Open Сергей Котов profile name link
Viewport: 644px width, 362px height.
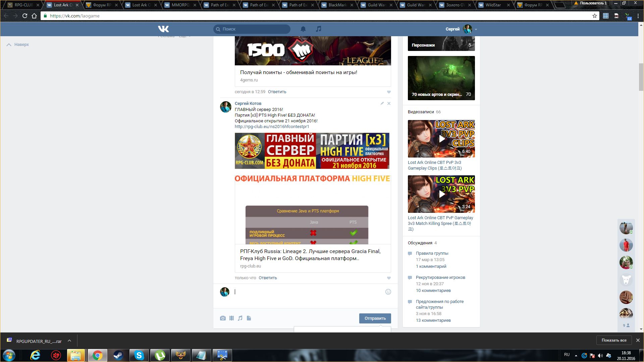coord(248,104)
